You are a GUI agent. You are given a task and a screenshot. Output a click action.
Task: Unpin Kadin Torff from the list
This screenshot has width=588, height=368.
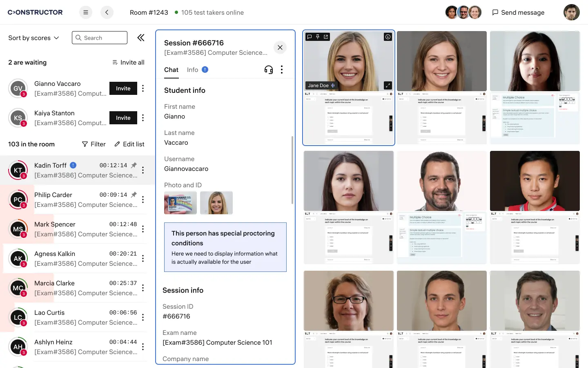click(x=134, y=165)
